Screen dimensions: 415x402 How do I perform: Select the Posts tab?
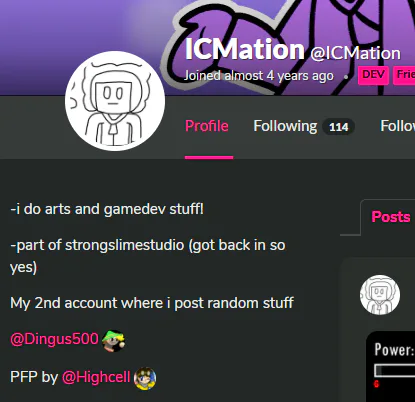point(391,217)
